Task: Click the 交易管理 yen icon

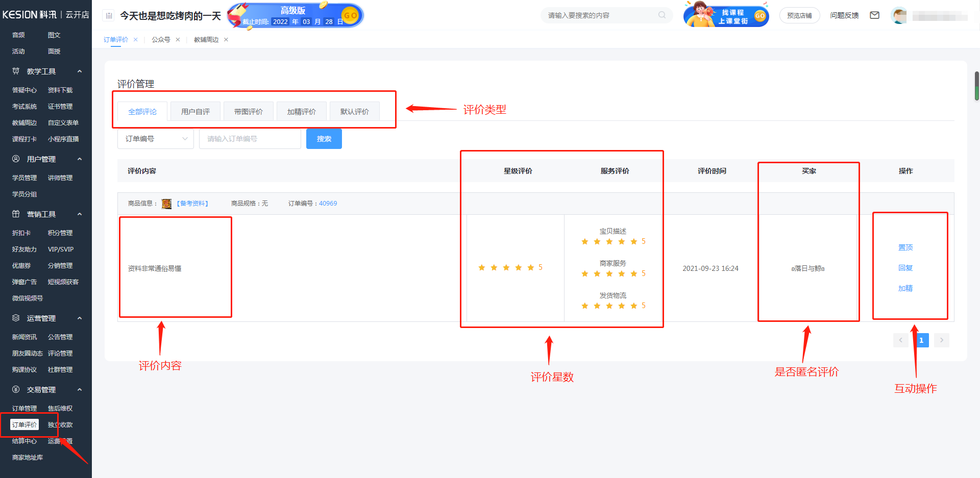Action: click(16, 390)
